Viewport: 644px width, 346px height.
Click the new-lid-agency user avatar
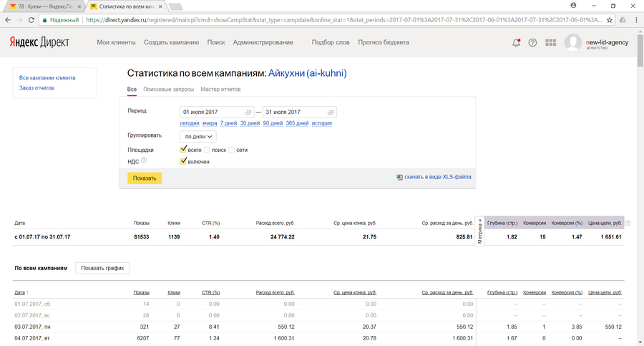click(x=572, y=43)
